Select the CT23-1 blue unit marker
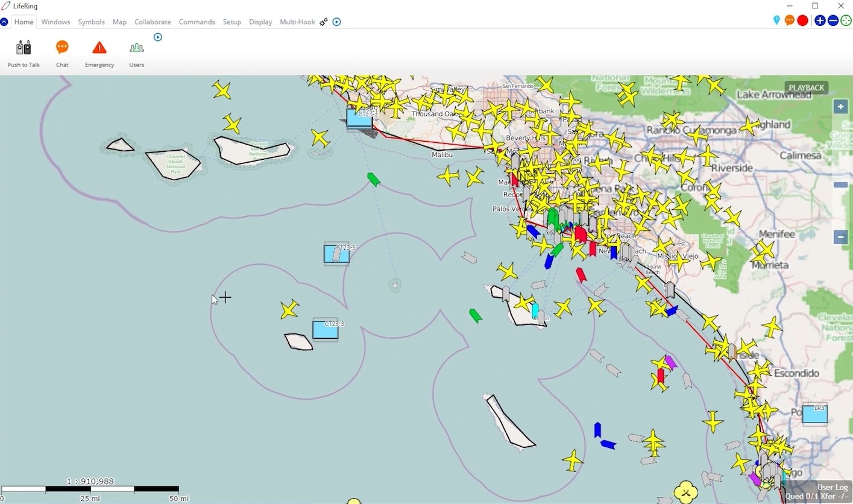This screenshot has height=504, width=853. [x=359, y=118]
